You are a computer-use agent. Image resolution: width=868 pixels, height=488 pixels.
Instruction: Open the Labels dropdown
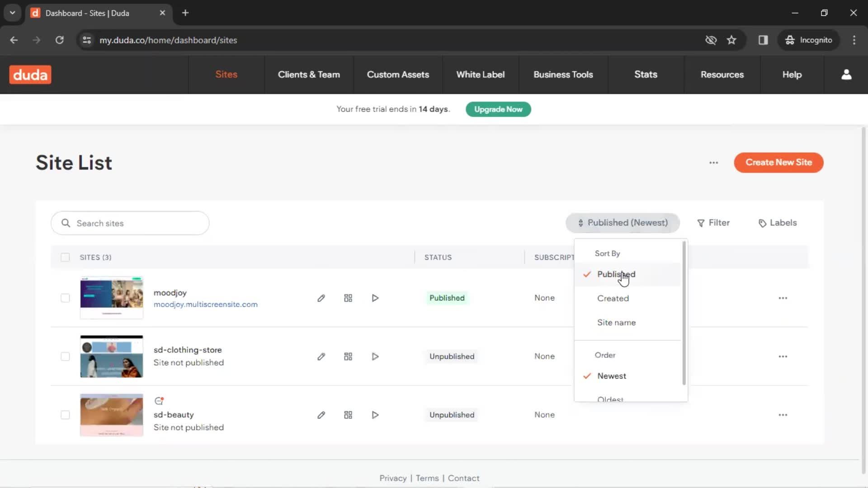tap(778, 223)
